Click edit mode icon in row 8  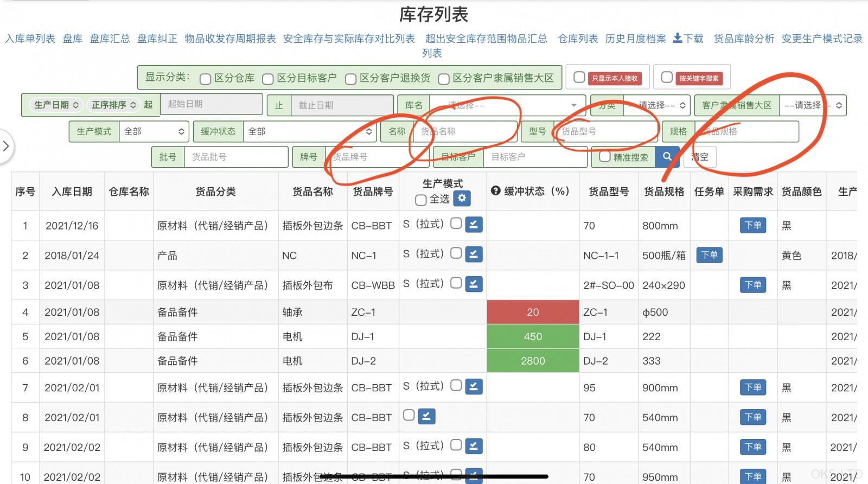coord(426,417)
